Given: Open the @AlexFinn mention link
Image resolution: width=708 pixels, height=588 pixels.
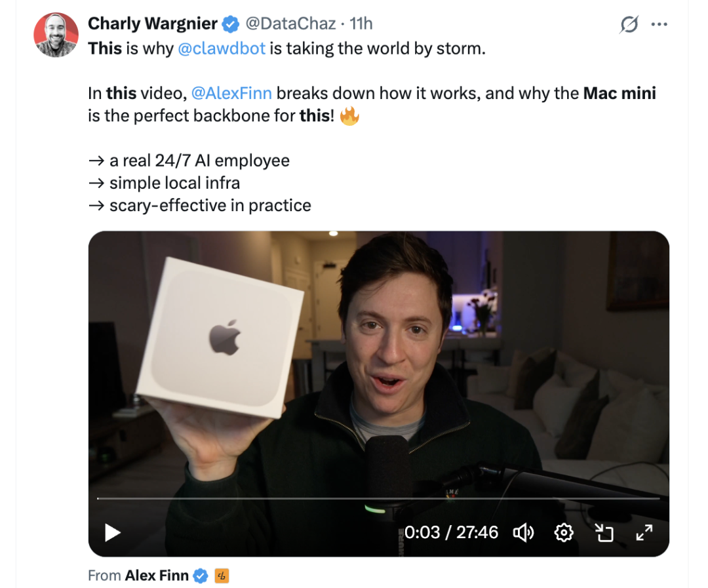Looking at the screenshot, I should (x=231, y=93).
